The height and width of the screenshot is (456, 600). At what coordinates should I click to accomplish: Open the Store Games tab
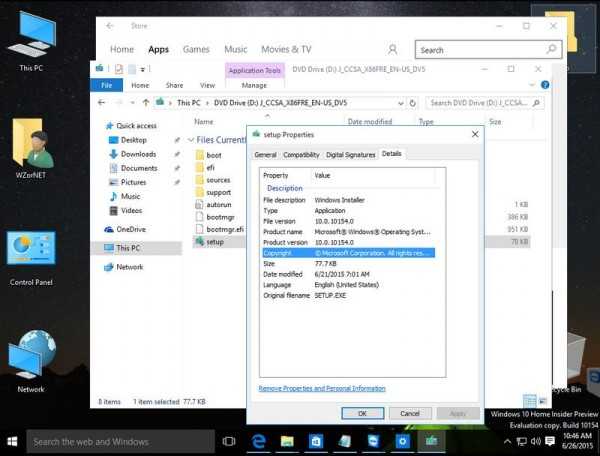point(196,49)
